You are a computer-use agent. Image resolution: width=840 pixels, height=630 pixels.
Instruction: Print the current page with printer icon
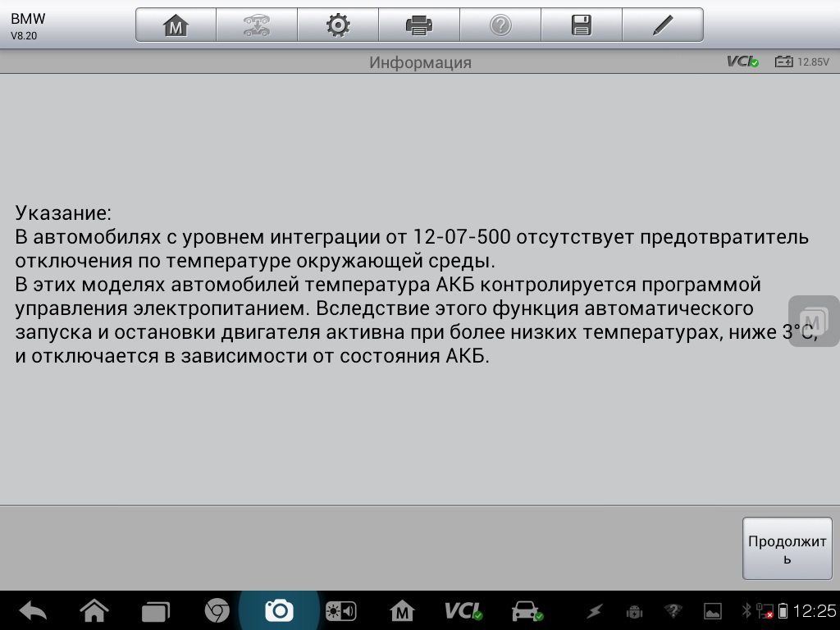tap(418, 25)
